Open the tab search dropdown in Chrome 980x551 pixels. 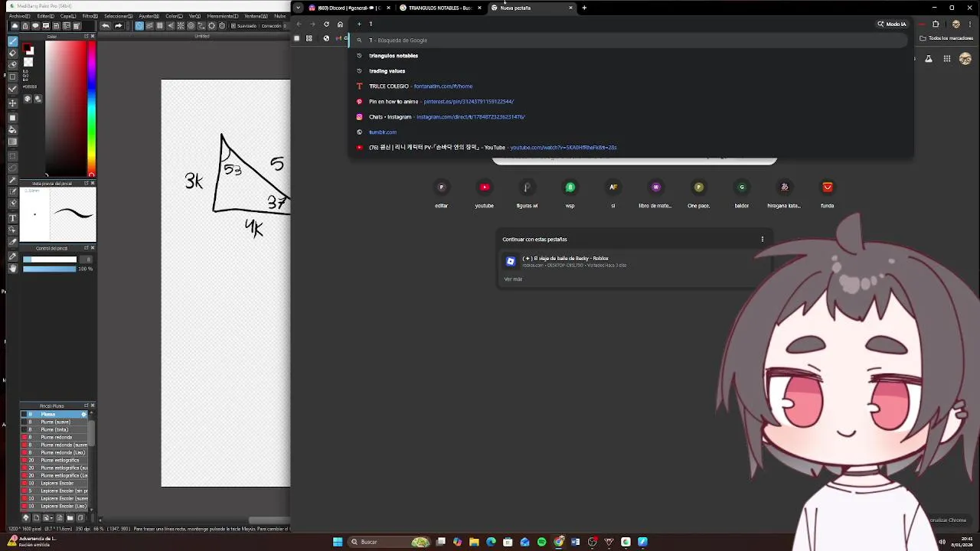click(x=298, y=8)
